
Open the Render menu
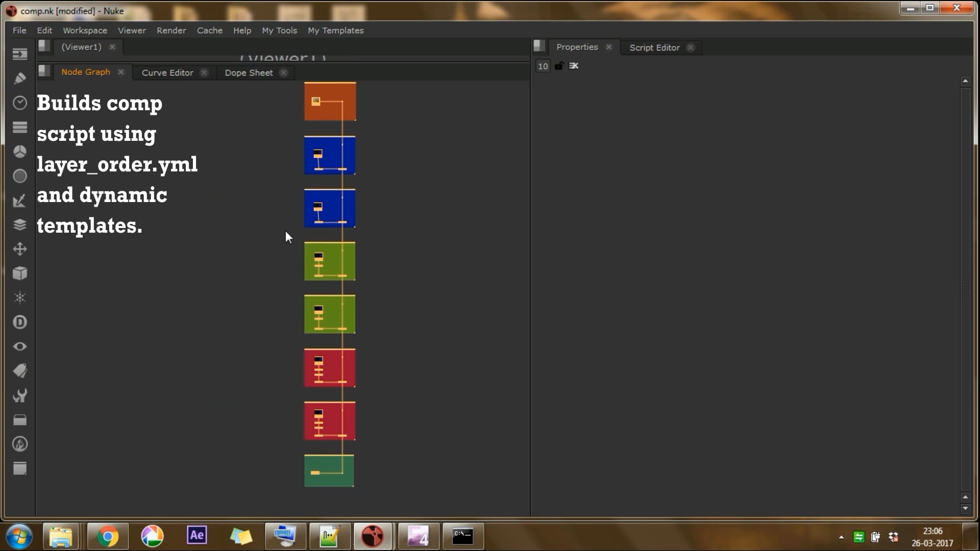click(x=171, y=31)
